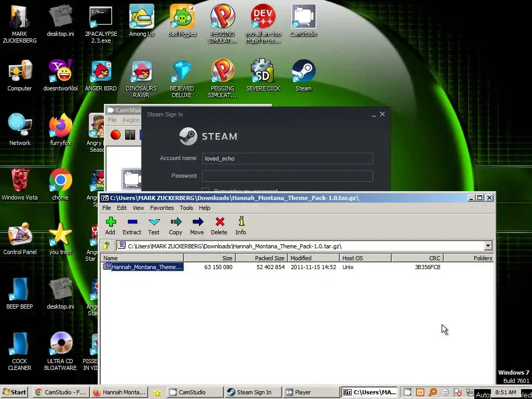Image resolution: width=532 pixels, height=399 pixels.
Task: Select the BEEP BEEP desktop icon
Action: pos(19,294)
